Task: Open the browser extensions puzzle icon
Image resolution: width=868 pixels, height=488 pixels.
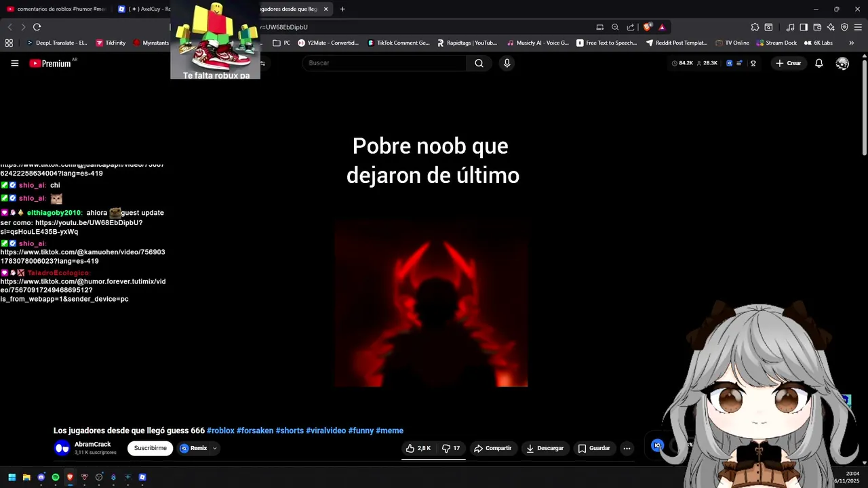Action: pos(755,27)
